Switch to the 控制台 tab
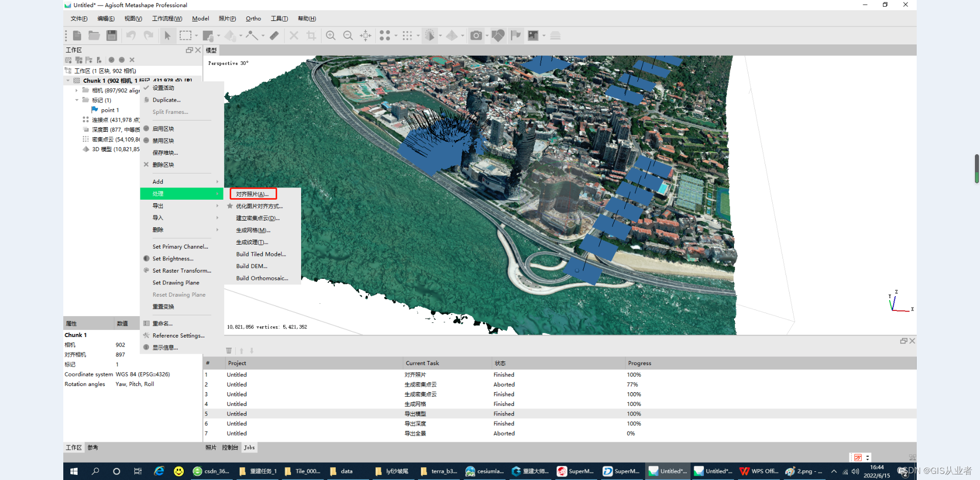The height and width of the screenshot is (480, 980). click(x=229, y=447)
